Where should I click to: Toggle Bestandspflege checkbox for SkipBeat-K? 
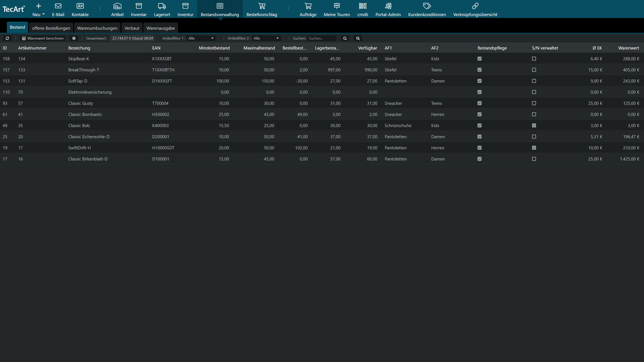pos(479,59)
